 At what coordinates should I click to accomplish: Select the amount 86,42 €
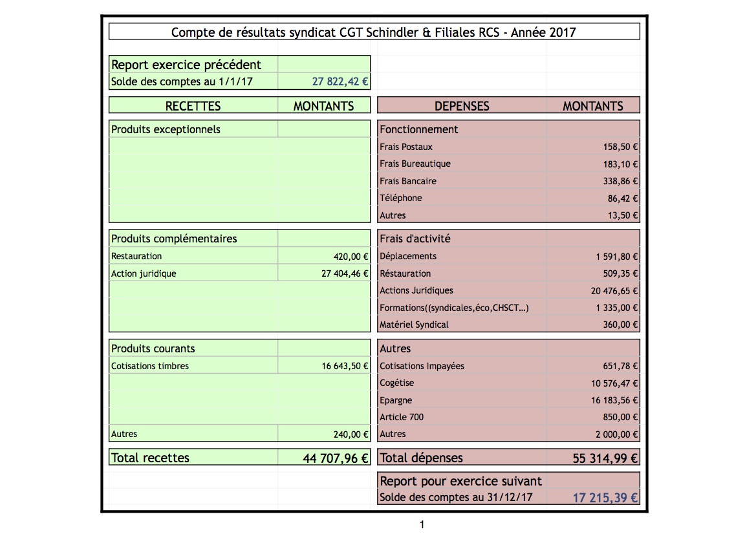(x=622, y=198)
